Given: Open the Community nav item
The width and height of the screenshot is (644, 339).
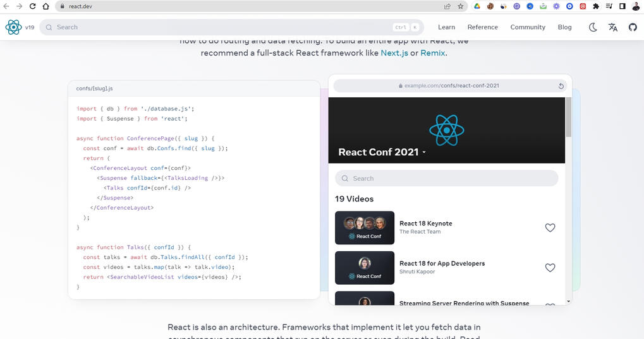Looking at the screenshot, I should pyautogui.click(x=528, y=27).
